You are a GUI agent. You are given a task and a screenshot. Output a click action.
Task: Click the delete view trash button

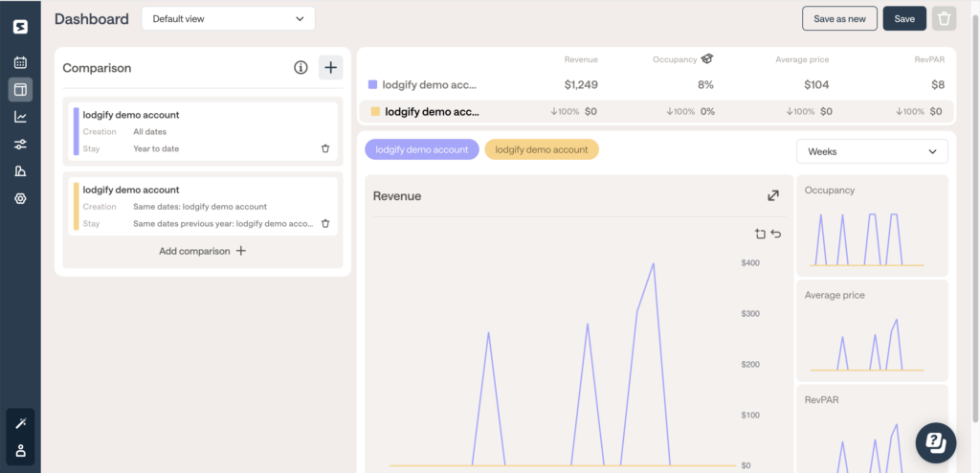pos(944,19)
